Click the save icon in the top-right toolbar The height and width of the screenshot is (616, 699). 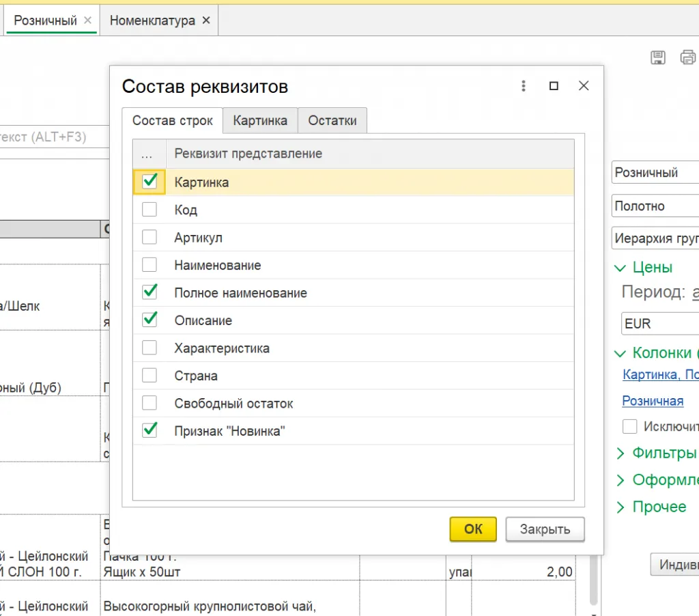(657, 57)
